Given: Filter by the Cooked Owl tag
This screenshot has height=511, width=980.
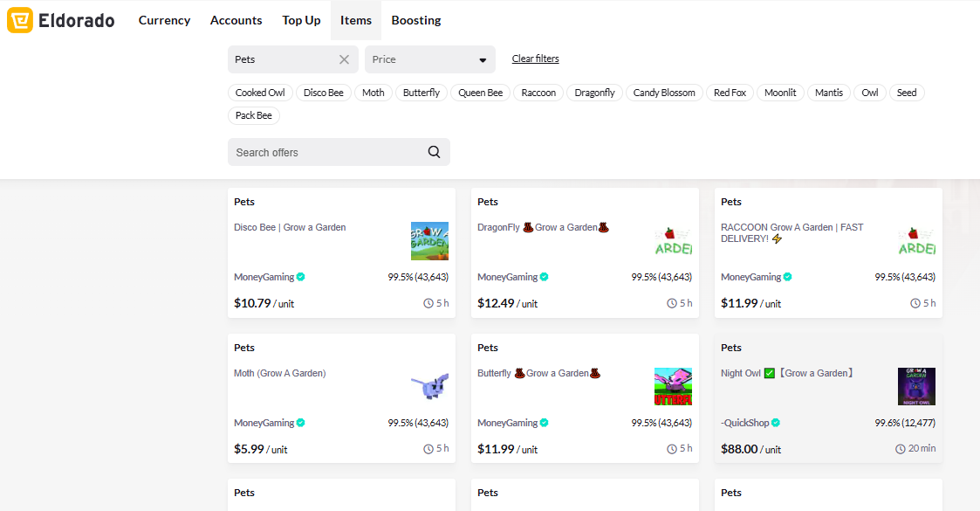Looking at the screenshot, I should coord(260,93).
